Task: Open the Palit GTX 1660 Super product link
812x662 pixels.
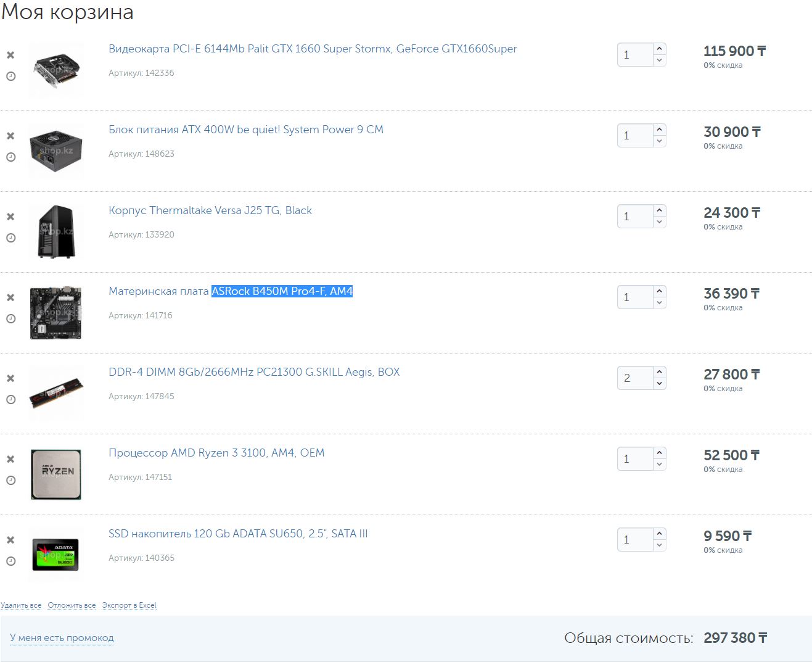Action: [313, 49]
